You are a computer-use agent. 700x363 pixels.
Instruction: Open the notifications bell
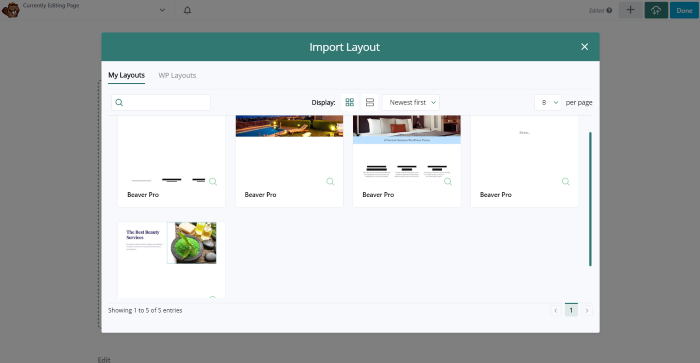[x=188, y=10]
